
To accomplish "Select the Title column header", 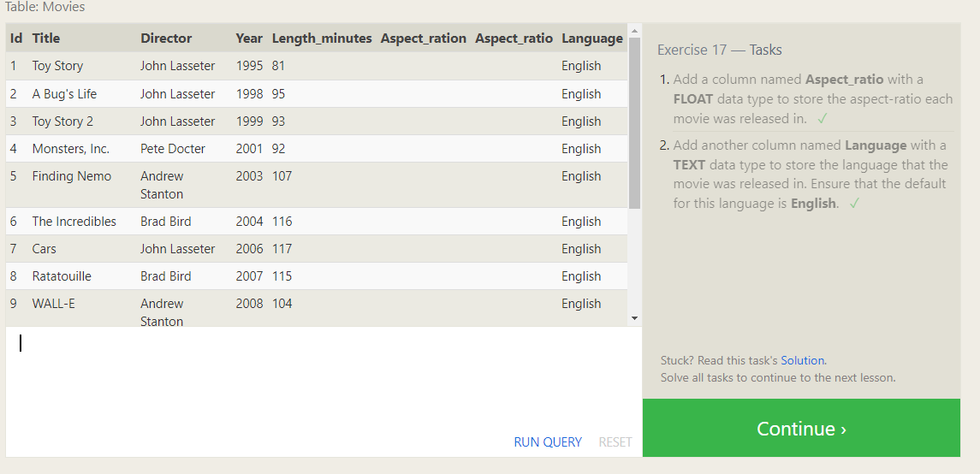I will 46,39.
